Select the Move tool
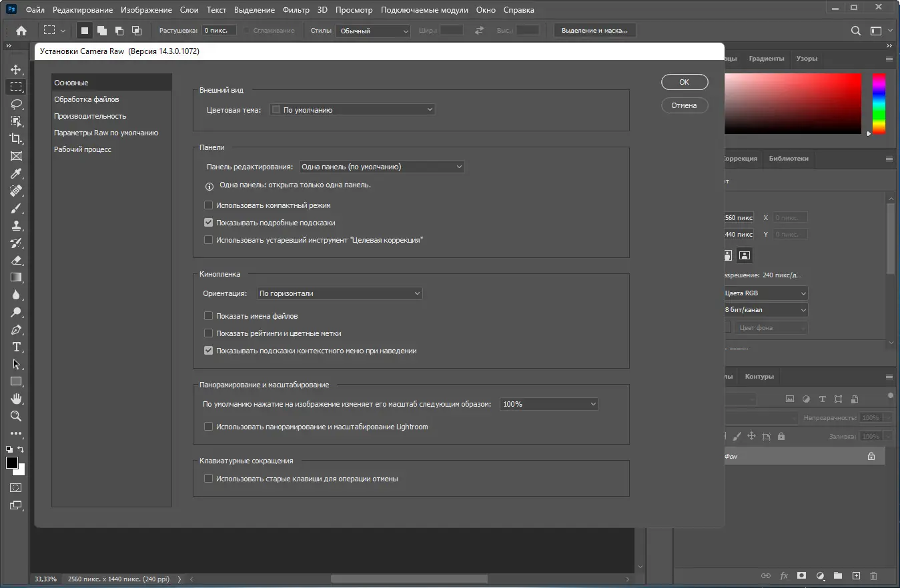 16,69
